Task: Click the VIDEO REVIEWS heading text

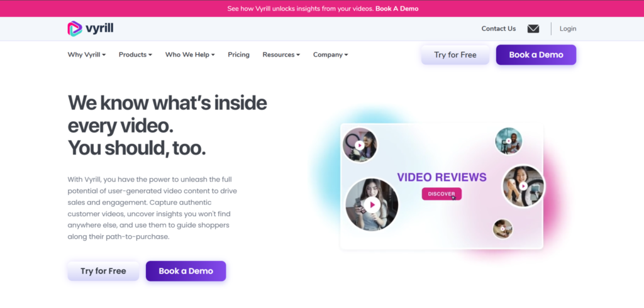Action: click(441, 177)
